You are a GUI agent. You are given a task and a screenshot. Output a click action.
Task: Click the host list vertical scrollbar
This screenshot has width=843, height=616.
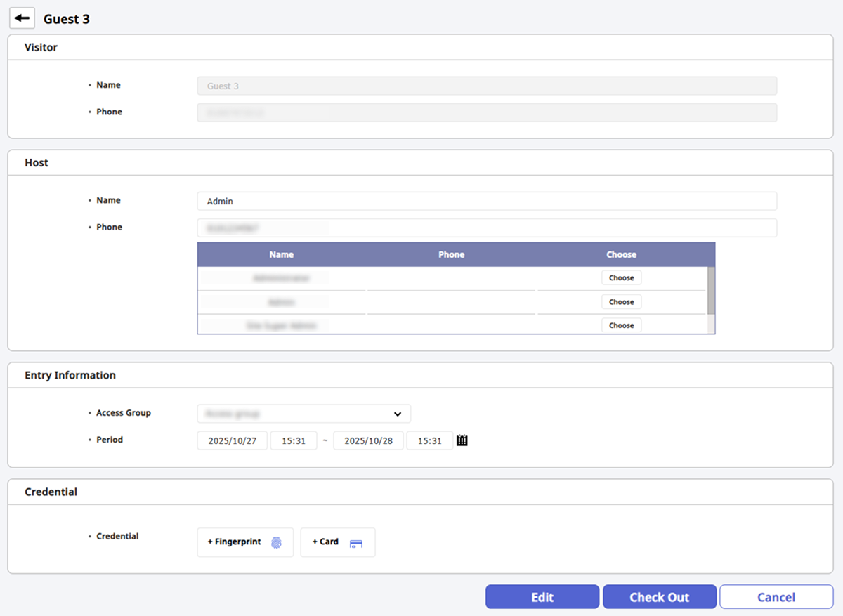pyautogui.click(x=710, y=290)
